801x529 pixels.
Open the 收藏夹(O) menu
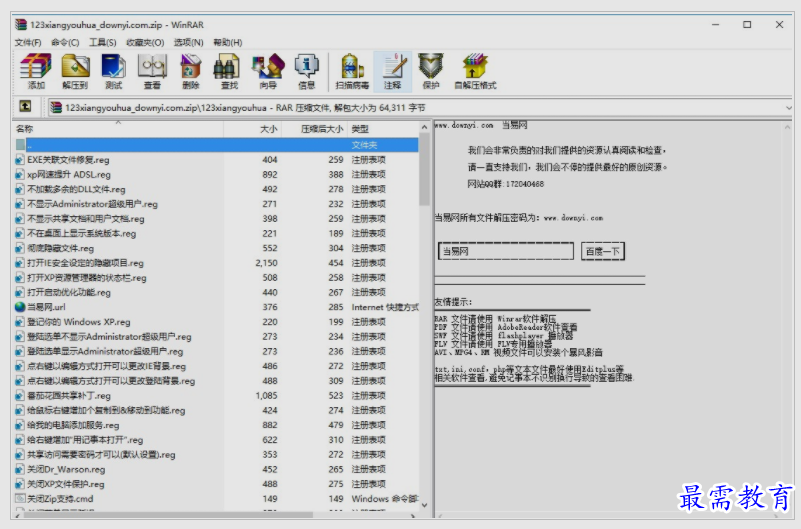[x=145, y=42]
